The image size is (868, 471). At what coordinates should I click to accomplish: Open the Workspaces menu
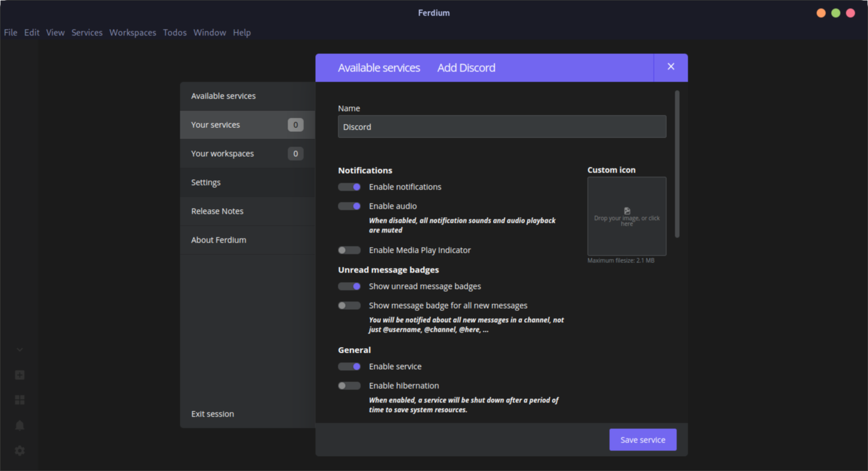(133, 32)
